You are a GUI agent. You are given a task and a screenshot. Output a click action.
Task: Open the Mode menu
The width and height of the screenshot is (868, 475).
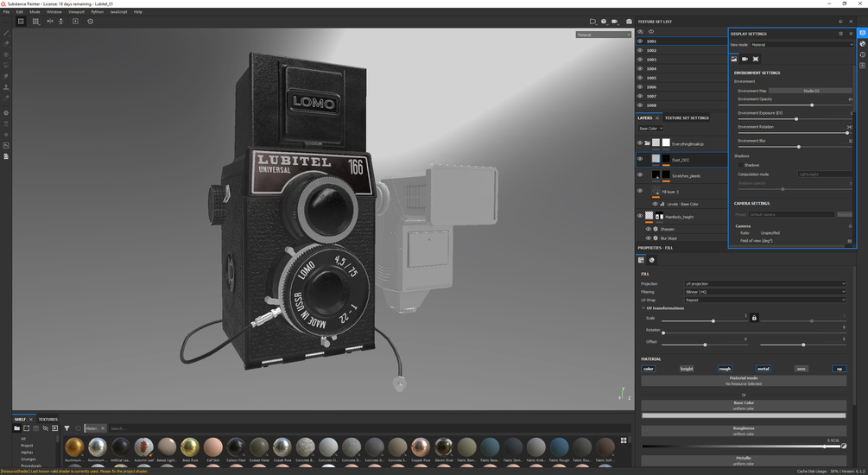tap(35, 11)
